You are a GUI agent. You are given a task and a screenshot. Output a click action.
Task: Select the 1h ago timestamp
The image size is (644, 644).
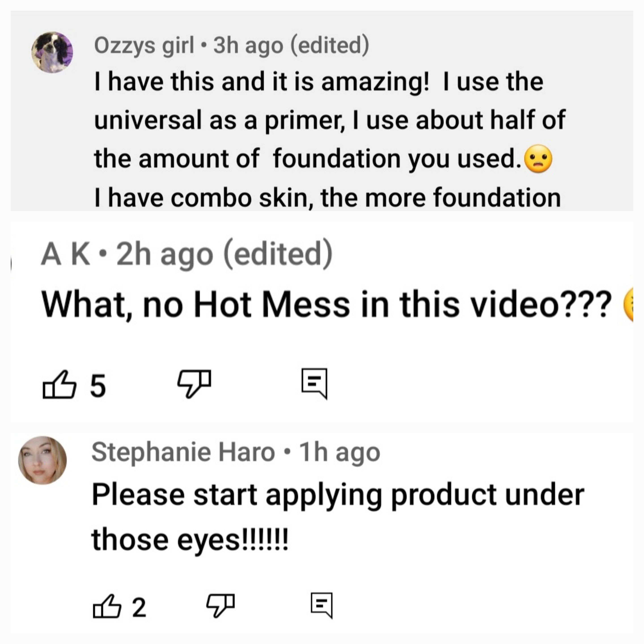coord(340,452)
